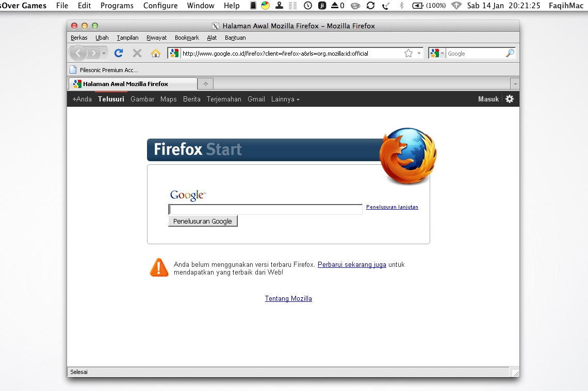
Task: Click into the Google toolbar search box
Action: [475, 54]
